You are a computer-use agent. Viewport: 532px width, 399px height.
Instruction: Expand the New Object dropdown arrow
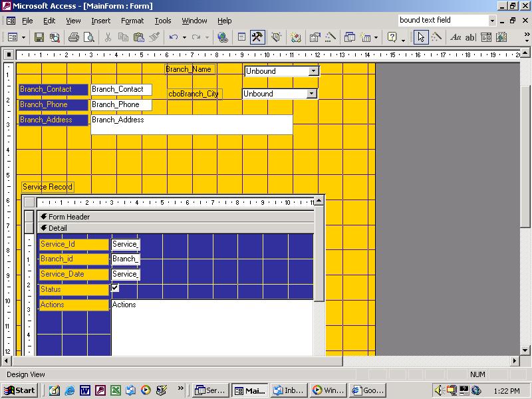point(376,37)
